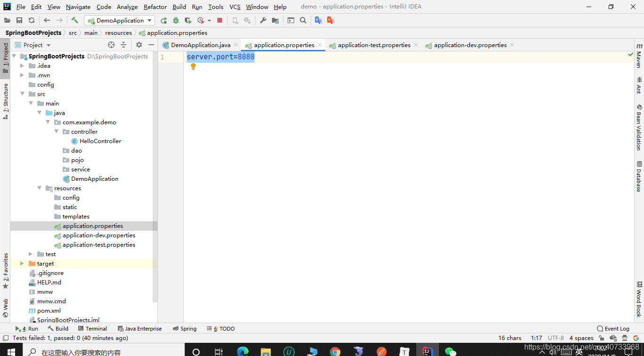Select pom.xml in the project tree
This screenshot has height=356, width=644.
point(49,310)
